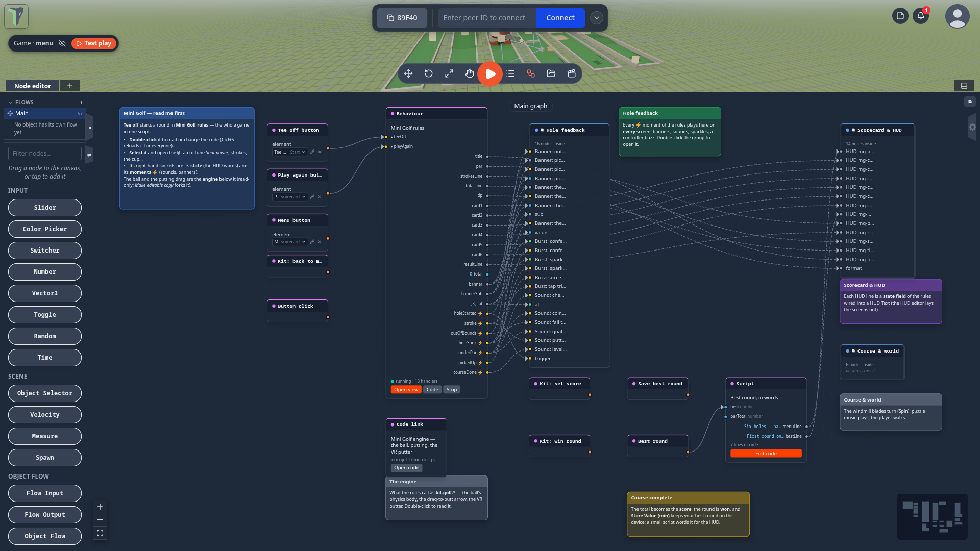This screenshot has height=551, width=980.
Task: Select the scale tool with diagonal arrows
Action: pyautogui.click(x=449, y=73)
